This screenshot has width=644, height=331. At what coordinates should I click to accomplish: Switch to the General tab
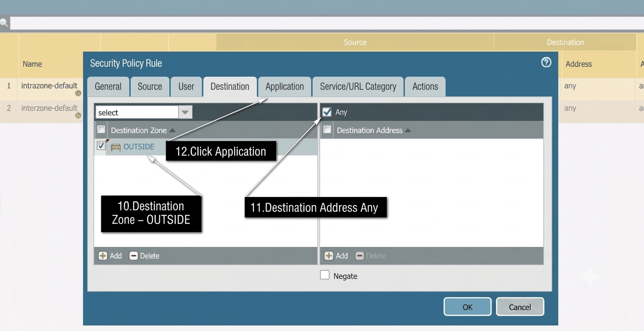click(108, 86)
